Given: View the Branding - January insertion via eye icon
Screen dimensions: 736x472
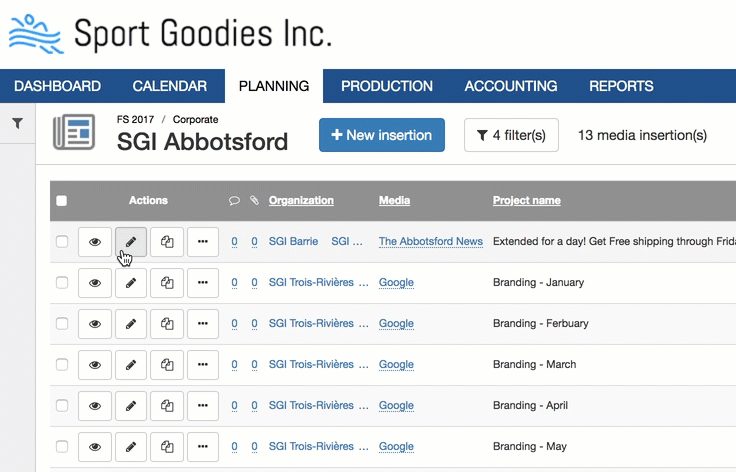Looking at the screenshot, I should point(95,283).
